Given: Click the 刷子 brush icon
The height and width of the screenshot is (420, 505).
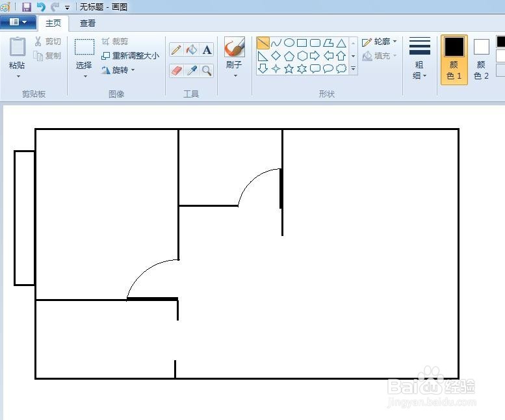Looking at the screenshot, I should (235, 47).
